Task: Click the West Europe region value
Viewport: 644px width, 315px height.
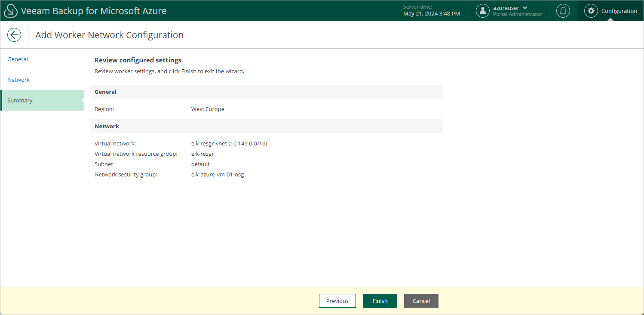Action: click(208, 109)
